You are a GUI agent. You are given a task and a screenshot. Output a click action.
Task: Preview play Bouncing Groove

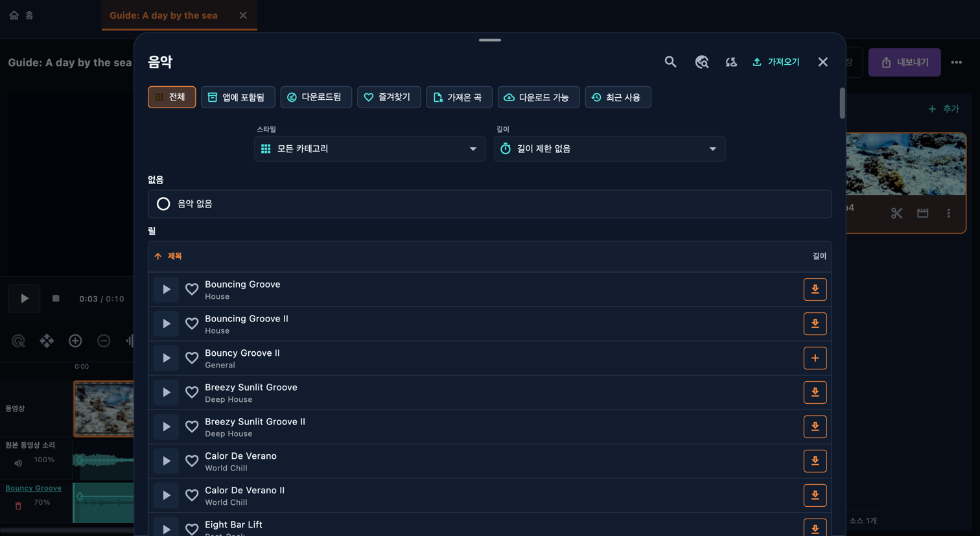pyautogui.click(x=166, y=289)
